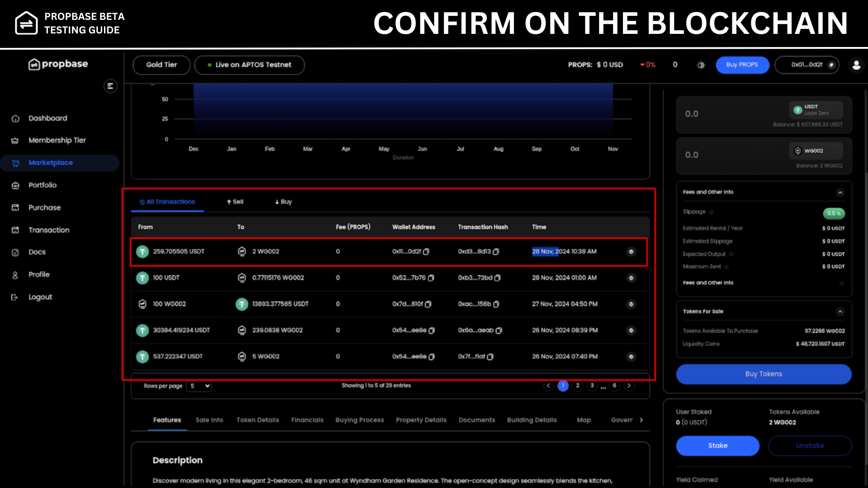Screen dimensions: 868x488
Task: Copy transaction hash 0xb3...73bd
Action: (497, 278)
